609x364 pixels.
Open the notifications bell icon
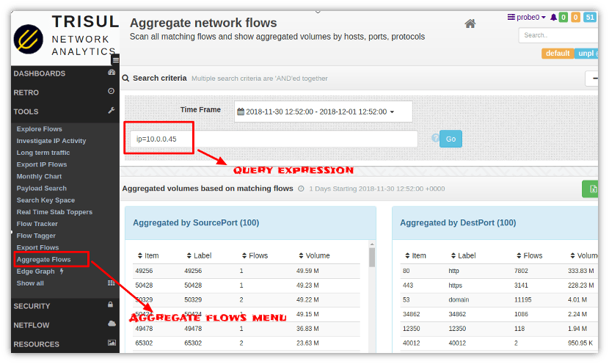[553, 17]
